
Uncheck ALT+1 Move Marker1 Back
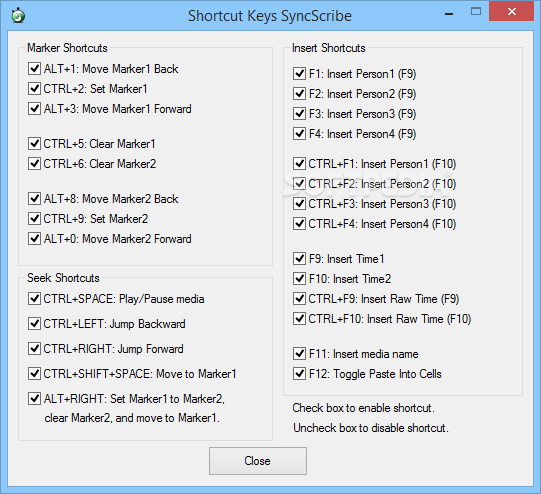tap(34, 69)
